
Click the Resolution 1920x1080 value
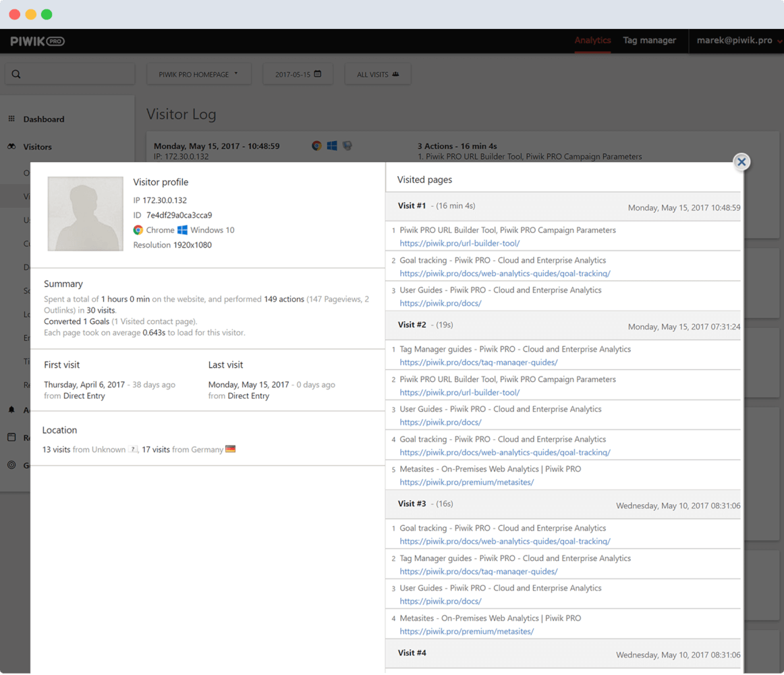(192, 244)
